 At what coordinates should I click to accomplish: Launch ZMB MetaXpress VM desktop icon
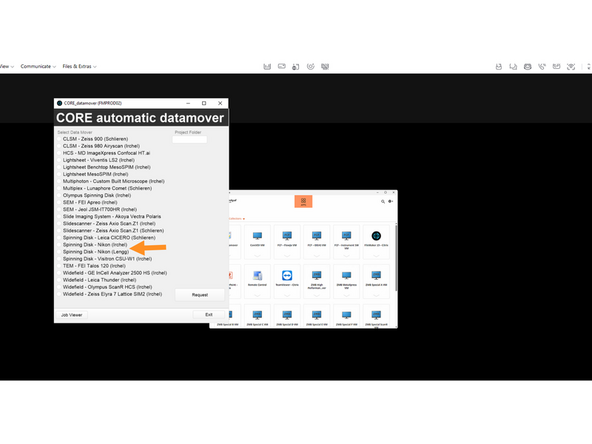[346, 275]
